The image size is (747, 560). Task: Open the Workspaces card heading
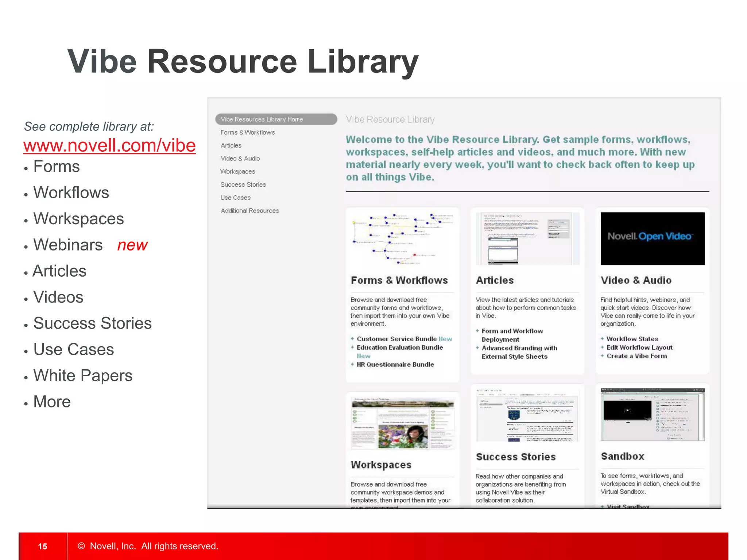click(381, 465)
